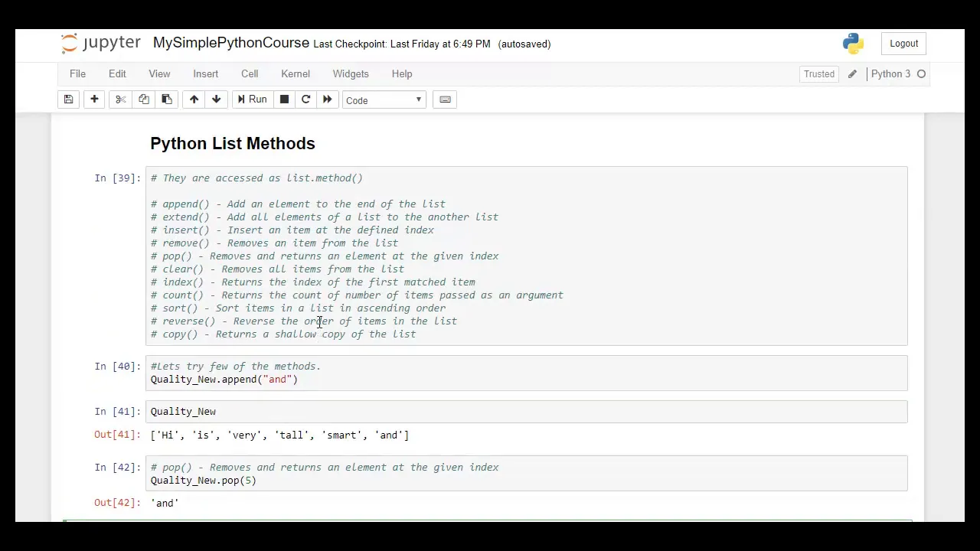Click the '# copy()' comment line
This screenshot has height=551, width=980.
283,334
